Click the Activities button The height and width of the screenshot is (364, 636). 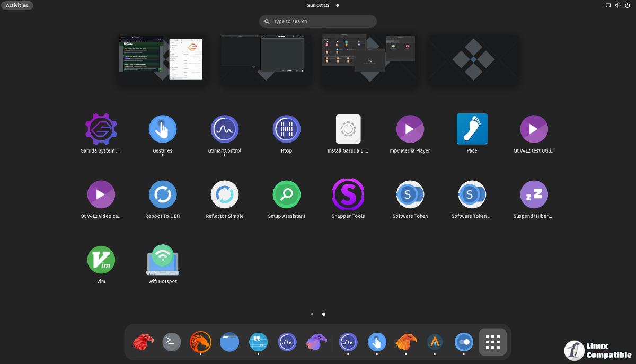17,5
